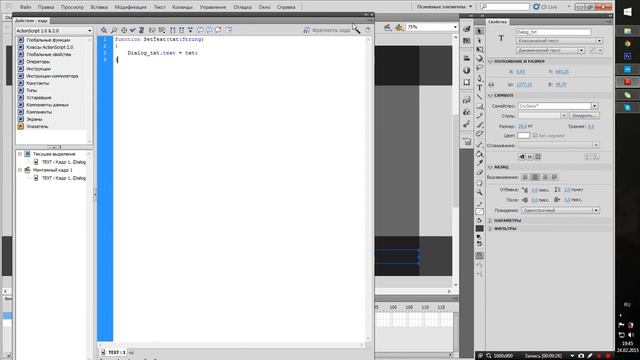Open the Окно menu
The image size is (640, 360).
click(264, 7)
